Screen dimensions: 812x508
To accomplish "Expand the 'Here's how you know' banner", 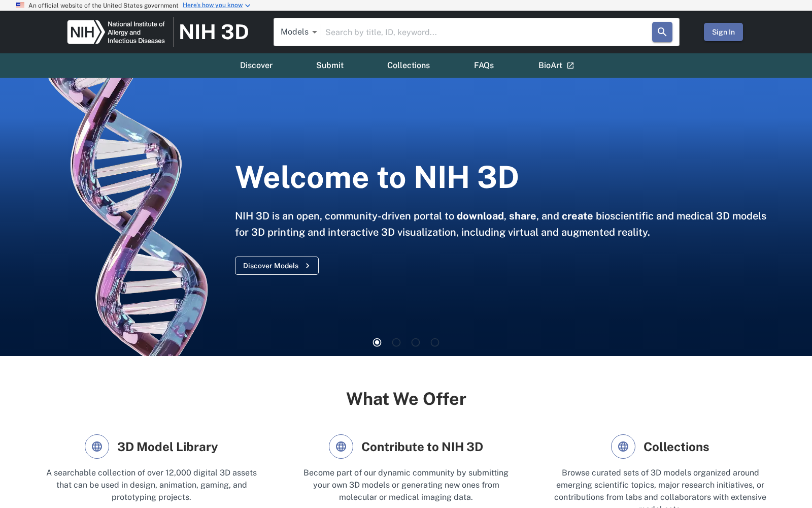I will pos(217,5).
